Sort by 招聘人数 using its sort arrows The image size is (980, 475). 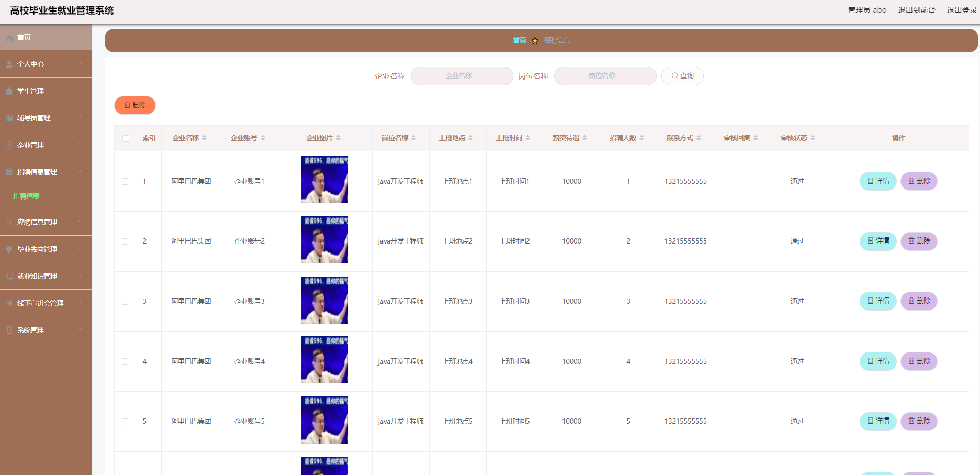tap(642, 138)
